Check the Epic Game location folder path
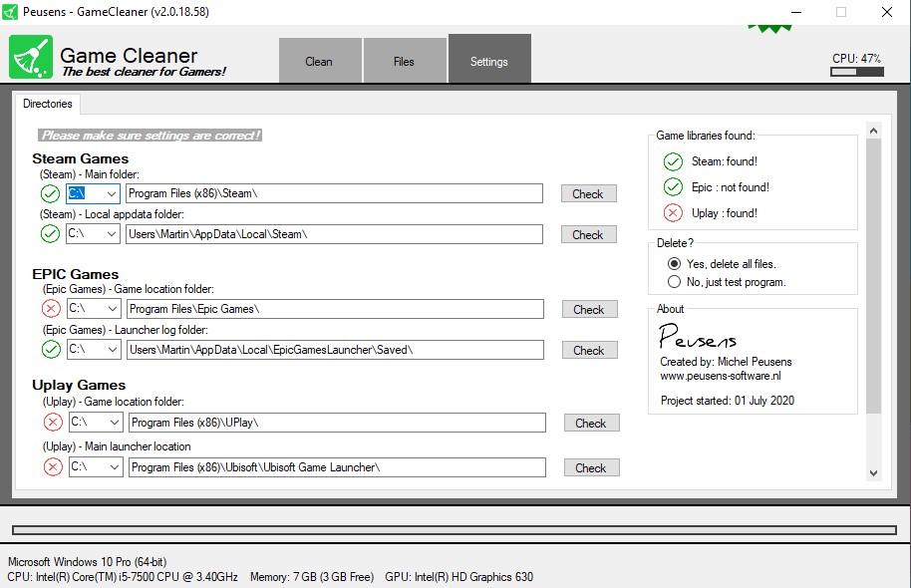 pos(590,309)
